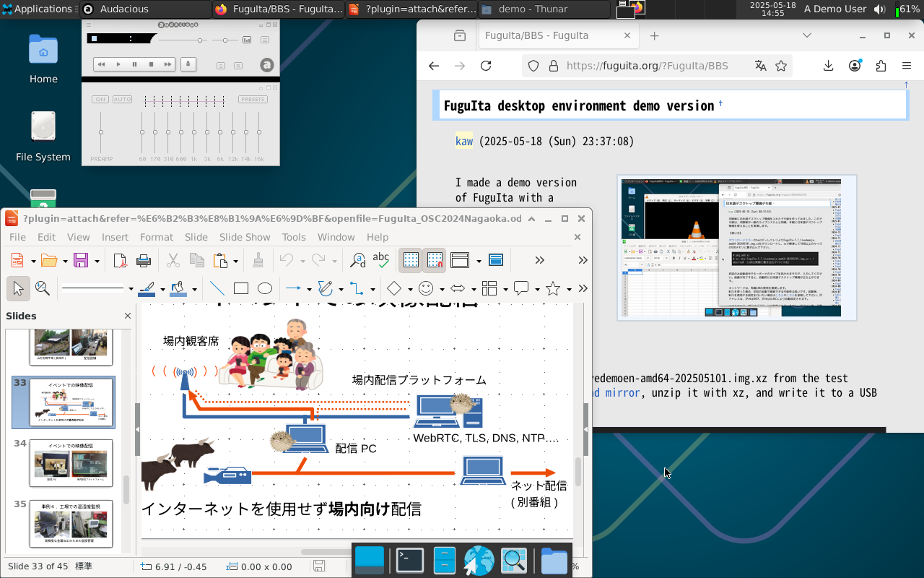Enable shuffle in Audacious
This screenshot has height=578, width=924.
(x=219, y=65)
